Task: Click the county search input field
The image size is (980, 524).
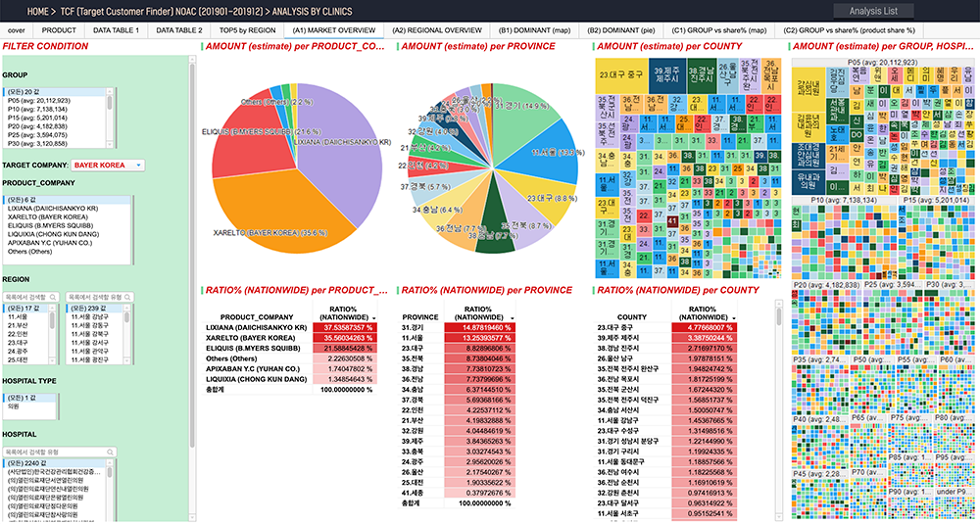Action: click(x=99, y=298)
